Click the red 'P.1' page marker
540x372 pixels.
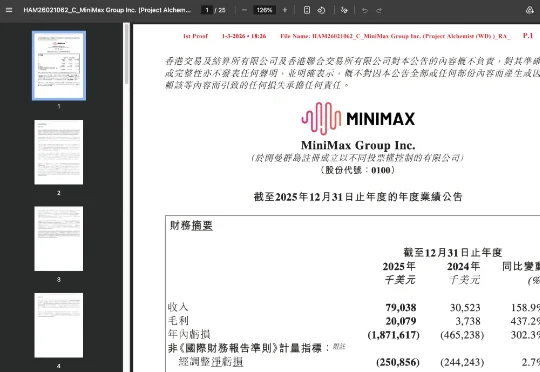[528, 35]
